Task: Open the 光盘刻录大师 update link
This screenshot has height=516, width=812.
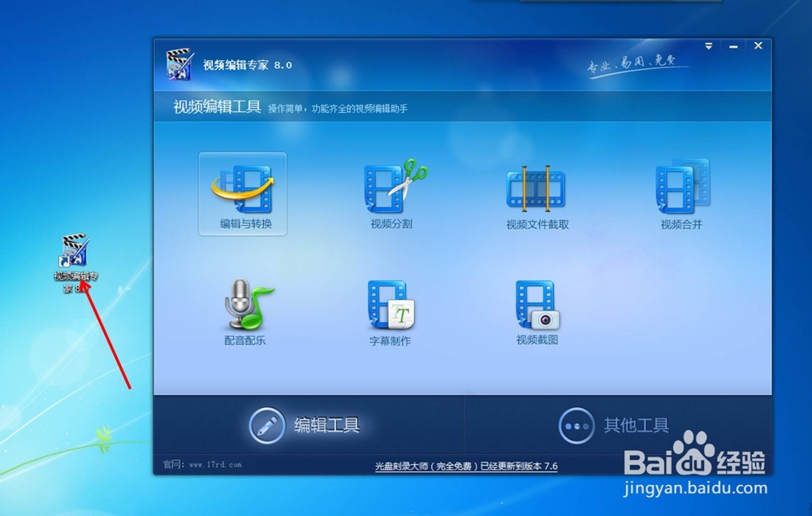Action: [x=466, y=466]
